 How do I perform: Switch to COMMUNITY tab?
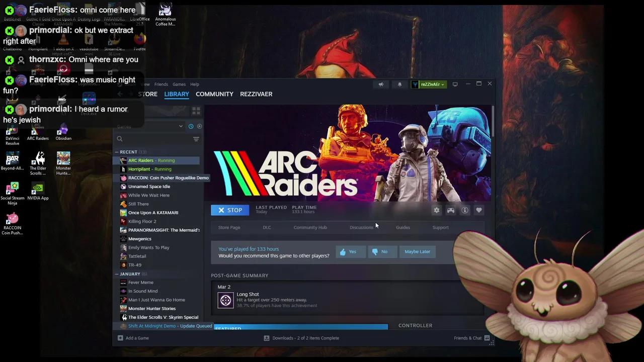(214, 94)
